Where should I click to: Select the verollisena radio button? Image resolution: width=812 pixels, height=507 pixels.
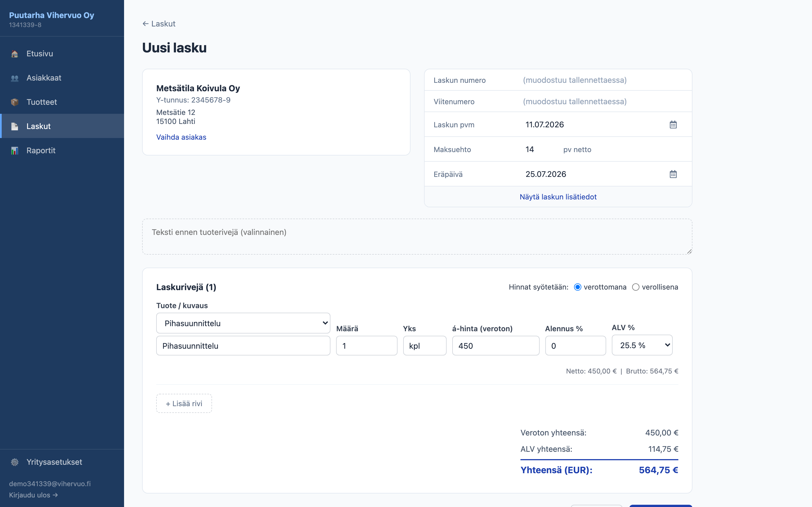click(636, 287)
